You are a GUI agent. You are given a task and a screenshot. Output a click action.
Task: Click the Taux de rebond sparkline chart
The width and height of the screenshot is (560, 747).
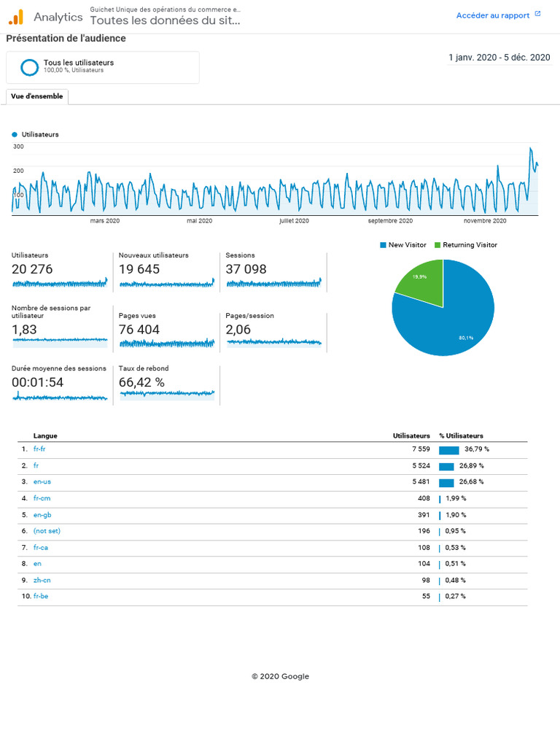pyautogui.click(x=167, y=393)
